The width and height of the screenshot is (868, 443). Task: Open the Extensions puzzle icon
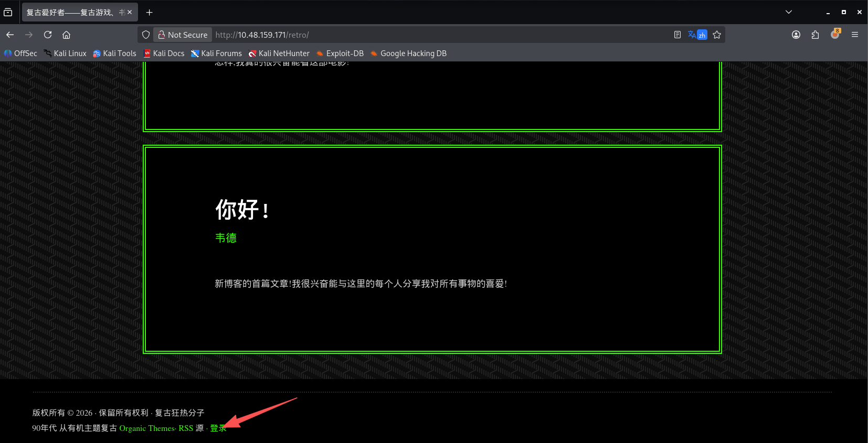point(815,35)
